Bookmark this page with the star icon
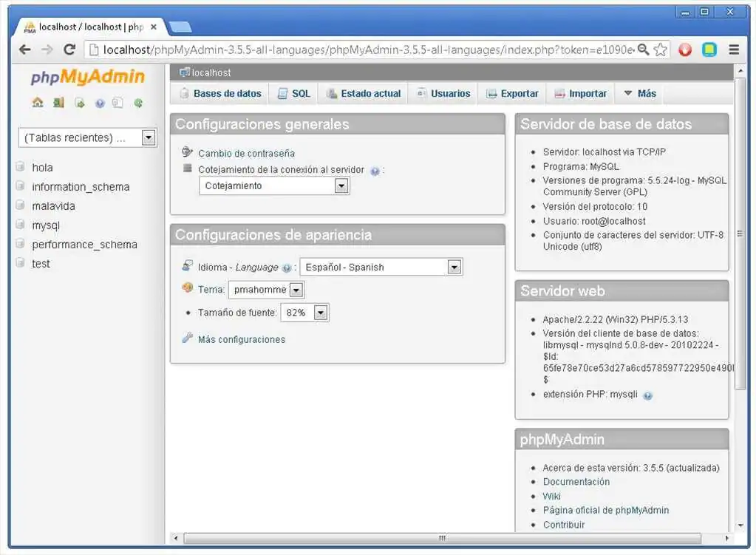The width and height of the screenshot is (756, 555). tap(661, 50)
